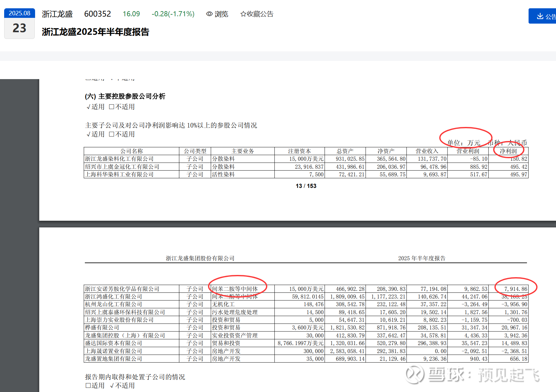This screenshot has height=392, width=556.
Task: Click the 总资产 column header
Action: [x=345, y=151]
